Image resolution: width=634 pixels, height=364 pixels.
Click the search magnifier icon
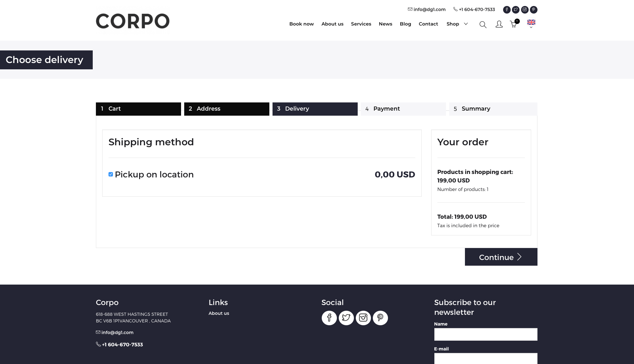click(483, 24)
